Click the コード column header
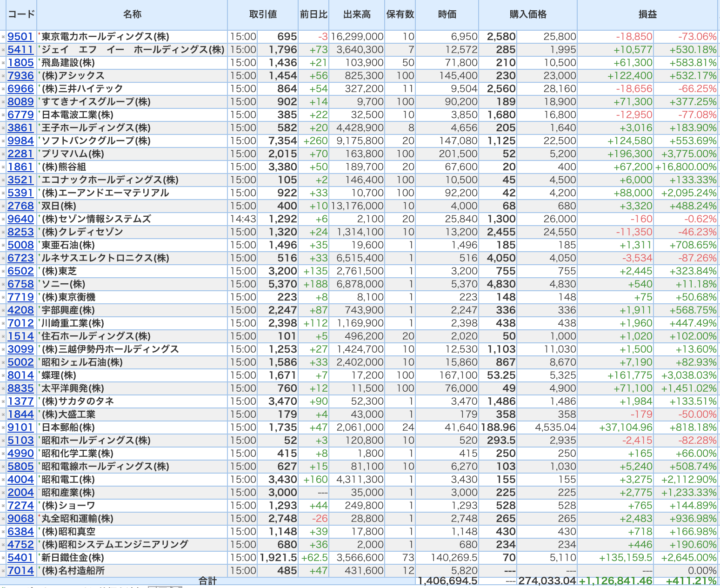Image resolution: width=720 pixels, height=588 pixels. (x=21, y=14)
